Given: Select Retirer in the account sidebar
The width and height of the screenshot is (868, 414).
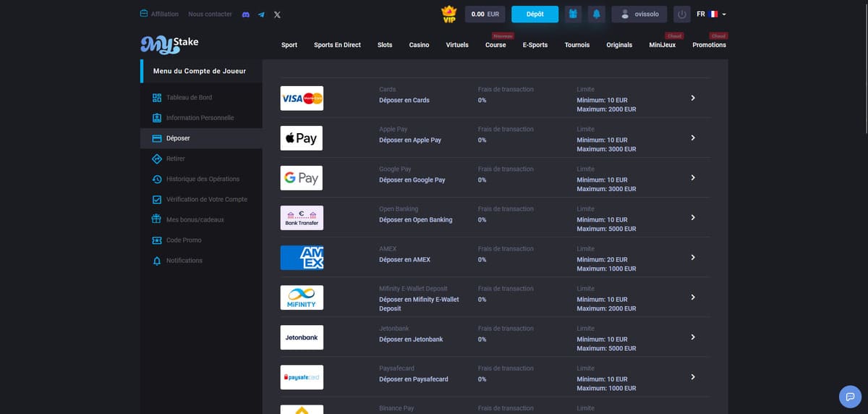Looking at the screenshot, I should tap(176, 159).
